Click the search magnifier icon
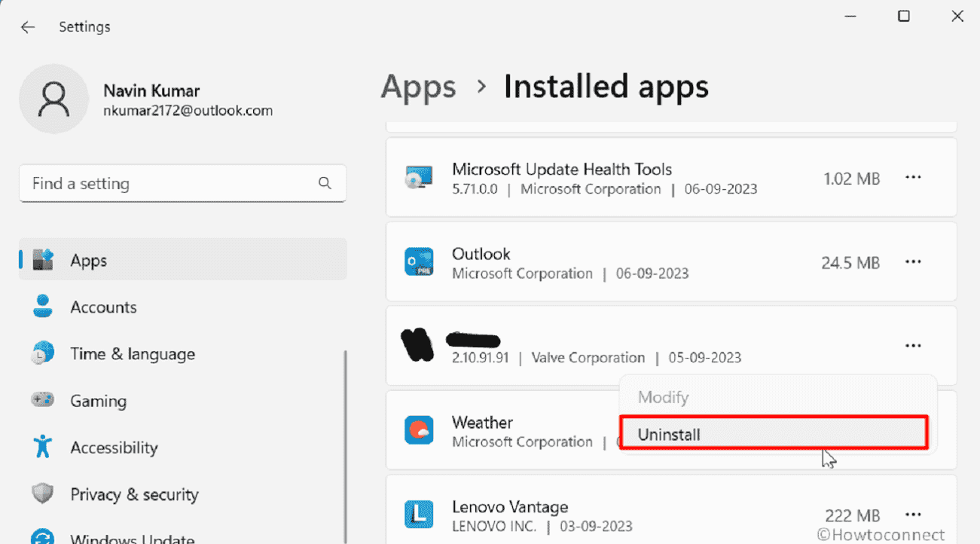 pyautogui.click(x=325, y=183)
